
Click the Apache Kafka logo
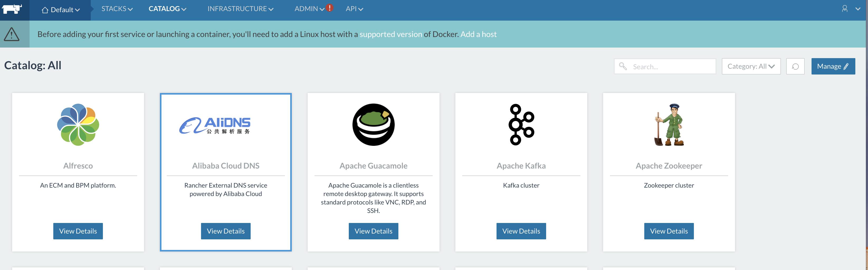[521, 124]
